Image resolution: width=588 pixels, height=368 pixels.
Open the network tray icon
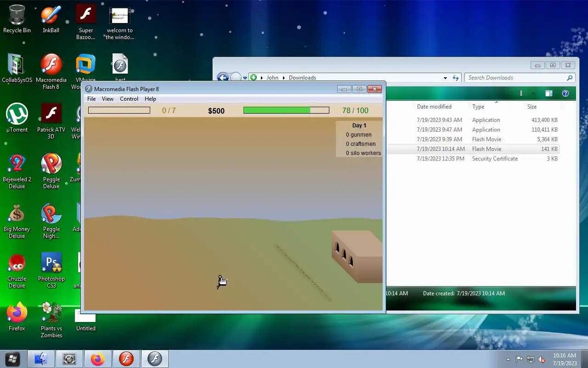pyautogui.click(x=531, y=359)
